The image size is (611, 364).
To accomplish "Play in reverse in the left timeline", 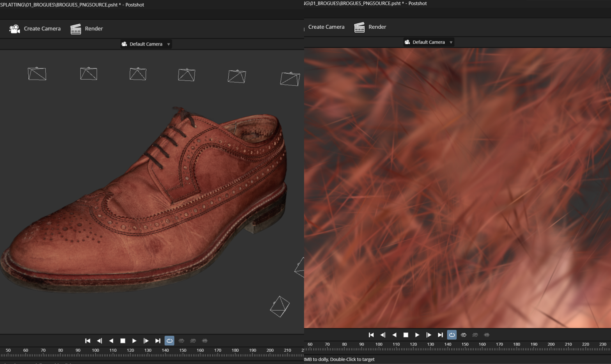I will tap(111, 341).
